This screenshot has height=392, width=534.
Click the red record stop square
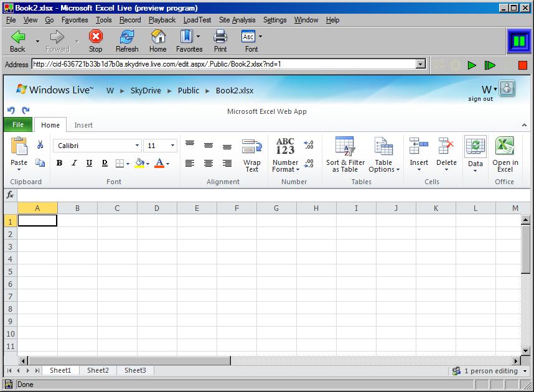pos(523,65)
